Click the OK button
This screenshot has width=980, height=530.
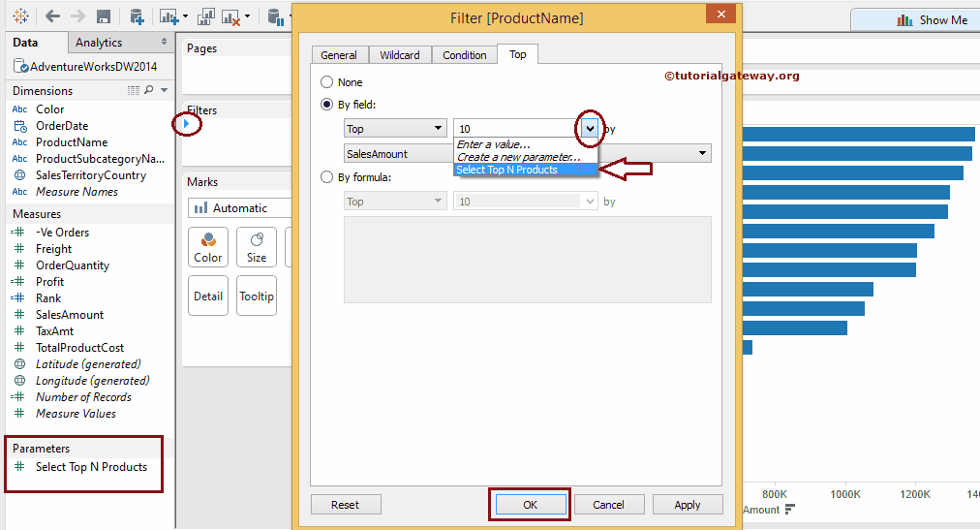[530, 505]
